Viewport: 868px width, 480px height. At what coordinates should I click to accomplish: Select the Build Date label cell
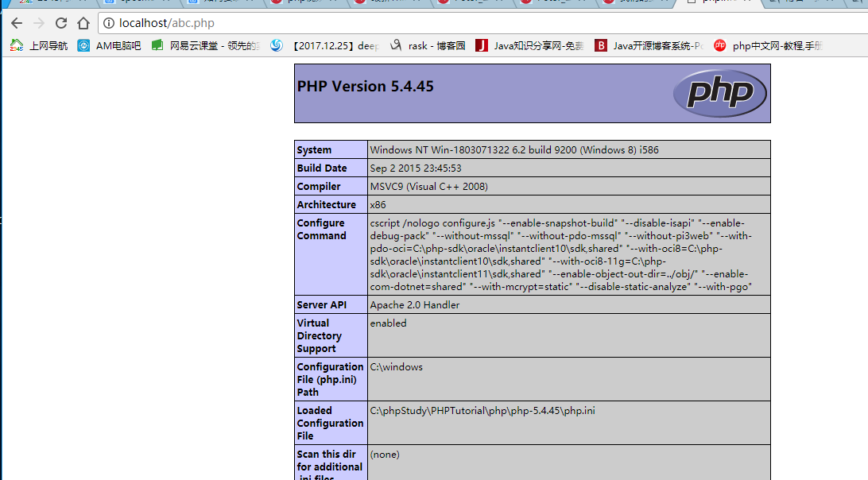tap(331, 168)
